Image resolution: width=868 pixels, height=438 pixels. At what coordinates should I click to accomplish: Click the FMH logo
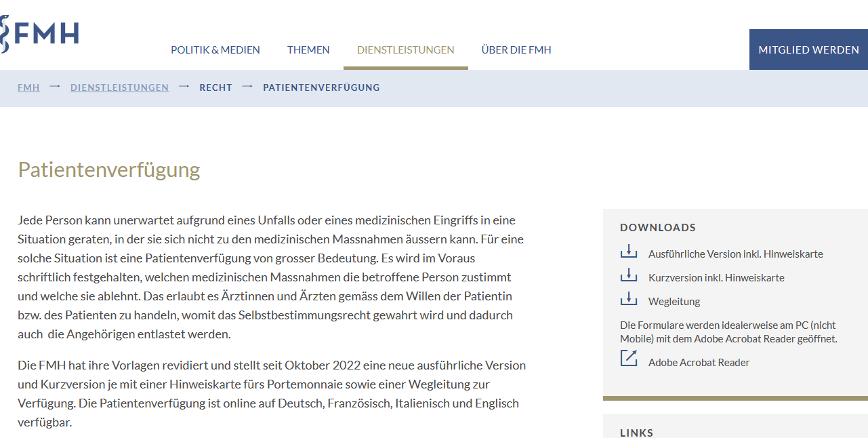pyautogui.click(x=39, y=34)
